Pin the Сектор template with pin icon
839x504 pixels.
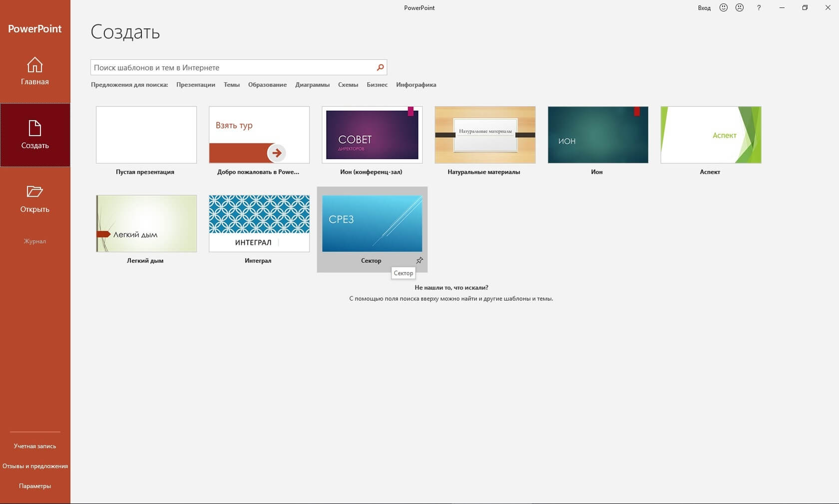click(x=419, y=260)
